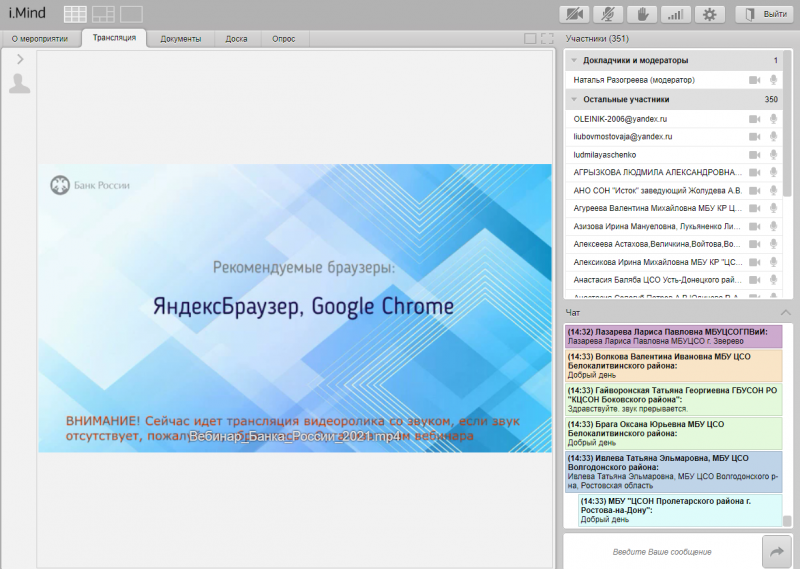Click camera icon for OLEINIK-2006@yandex.ru

click(754, 119)
